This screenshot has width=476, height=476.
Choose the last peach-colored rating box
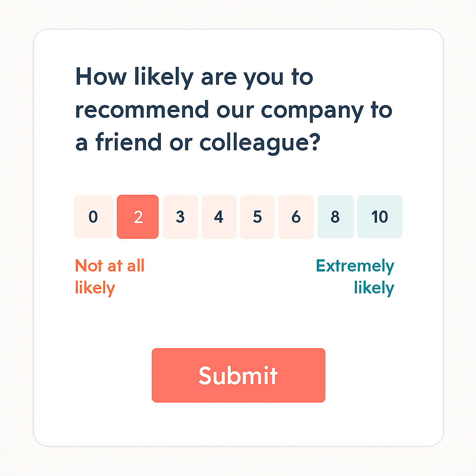coord(296,217)
